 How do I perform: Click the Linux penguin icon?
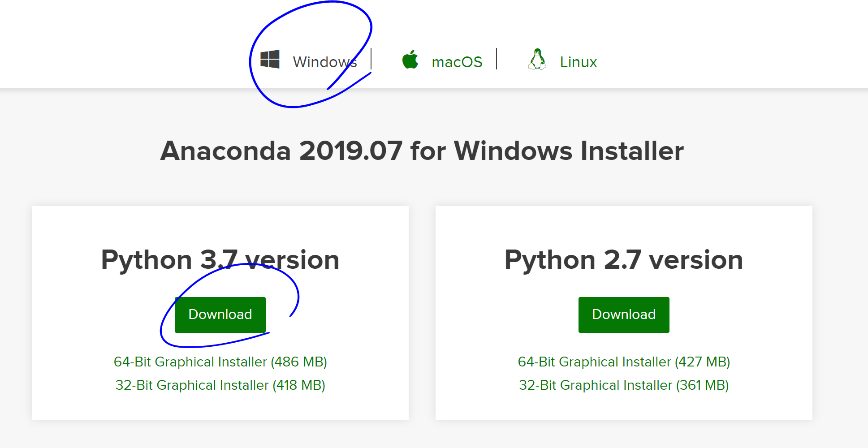(x=537, y=59)
